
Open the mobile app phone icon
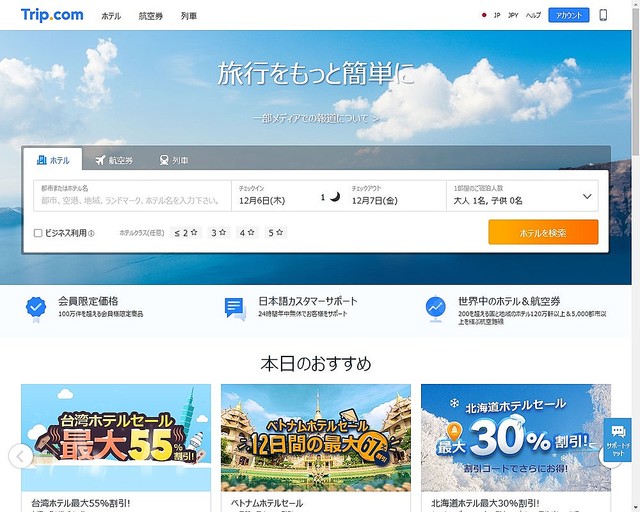tap(603, 16)
